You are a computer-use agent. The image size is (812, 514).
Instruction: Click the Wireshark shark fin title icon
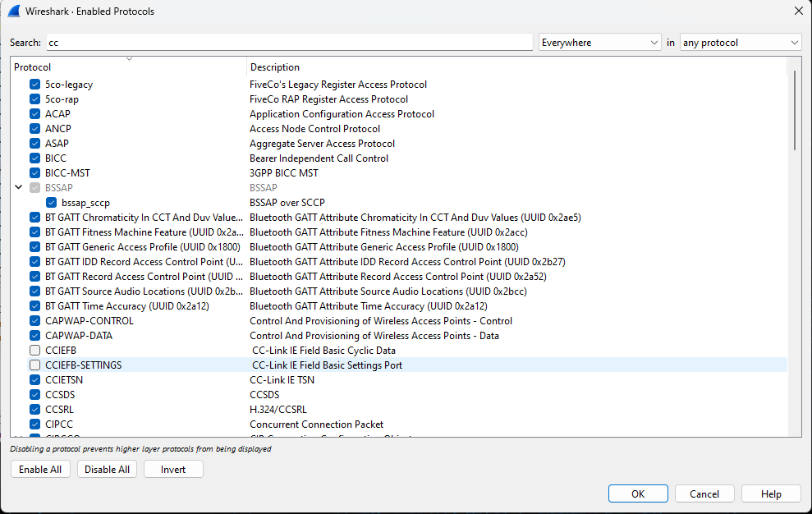tap(14, 11)
